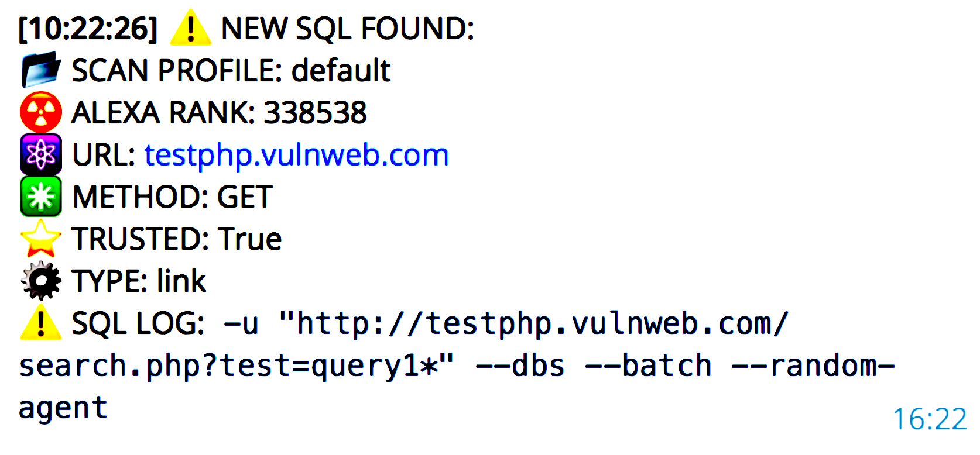Open the testphp.vulnweb.com link

click(296, 155)
